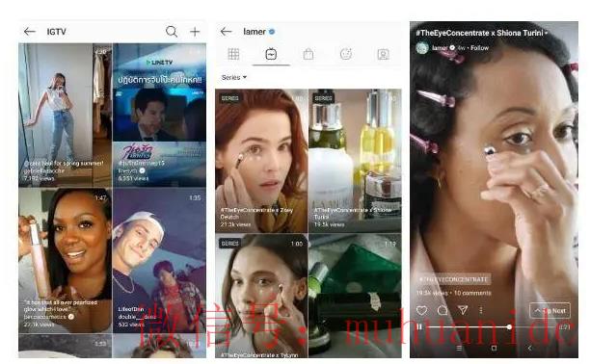This screenshot has height=364, width=590.
Task: Open comments with the speech bubble icon
Action: (442, 310)
